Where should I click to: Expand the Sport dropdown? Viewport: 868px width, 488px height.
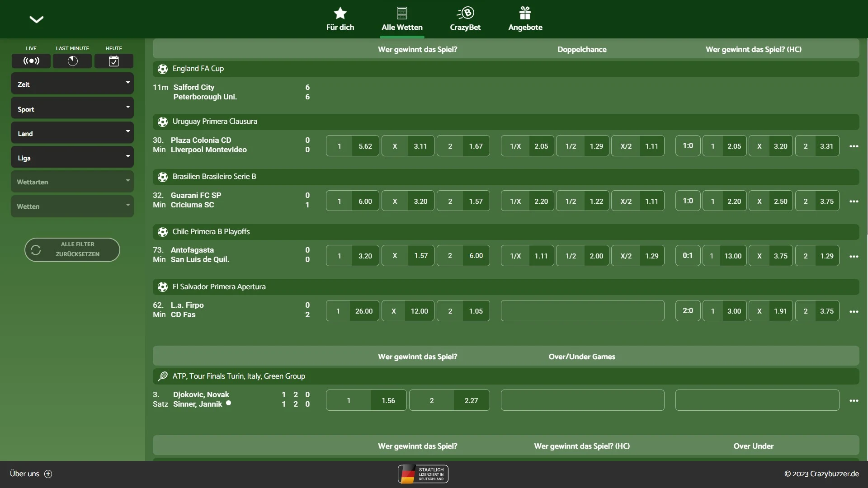pos(72,108)
